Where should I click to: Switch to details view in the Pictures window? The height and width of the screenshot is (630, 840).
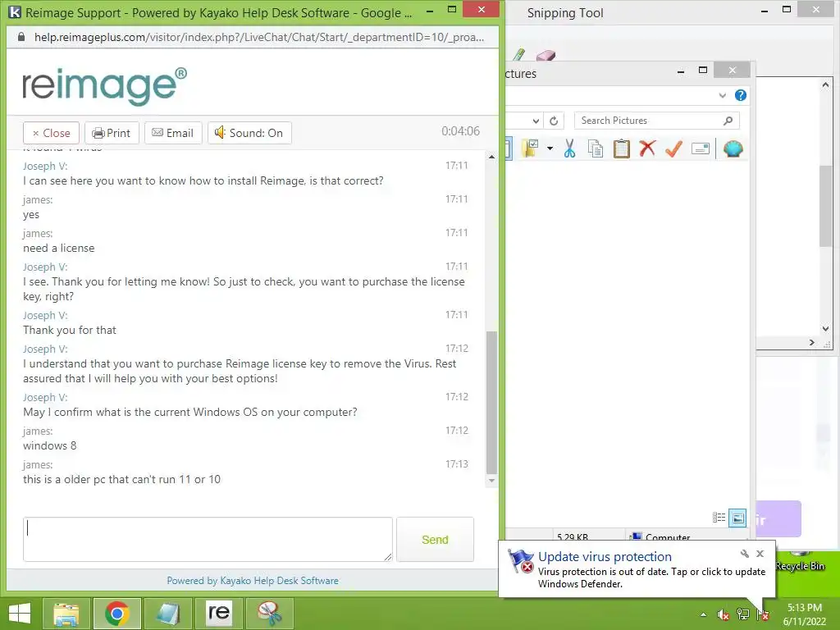click(x=719, y=518)
